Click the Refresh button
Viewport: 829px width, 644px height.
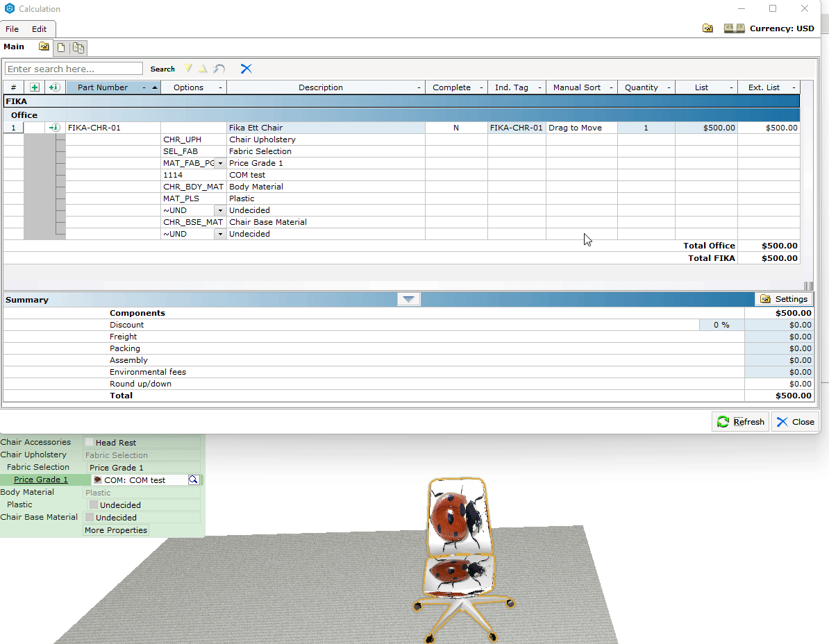[740, 422]
